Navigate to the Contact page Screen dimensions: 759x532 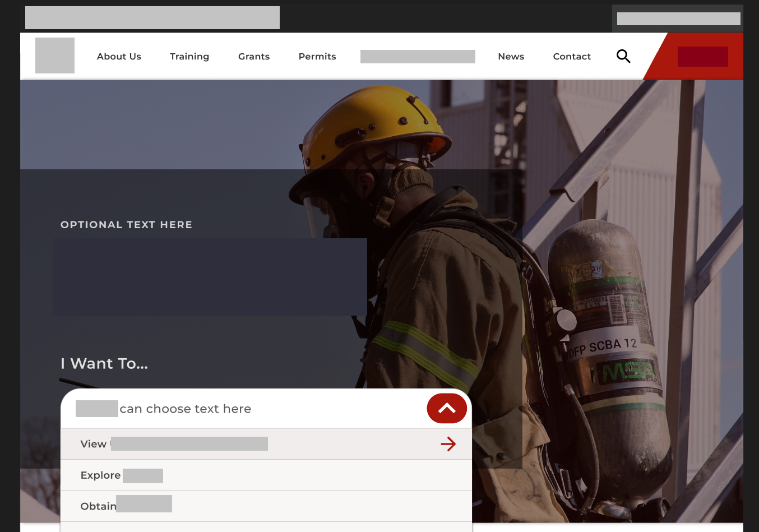[x=572, y=57]
